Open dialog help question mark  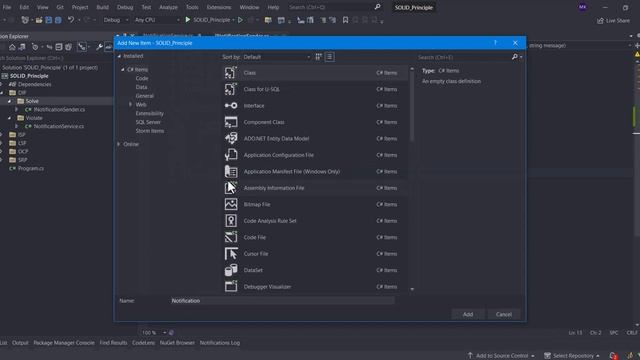click(495, 42)
